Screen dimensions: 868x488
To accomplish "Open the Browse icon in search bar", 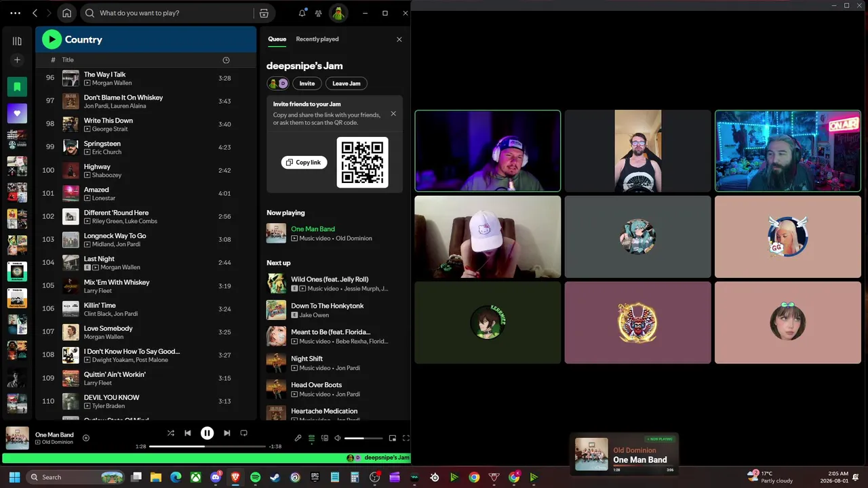I will tap(264, 13).
